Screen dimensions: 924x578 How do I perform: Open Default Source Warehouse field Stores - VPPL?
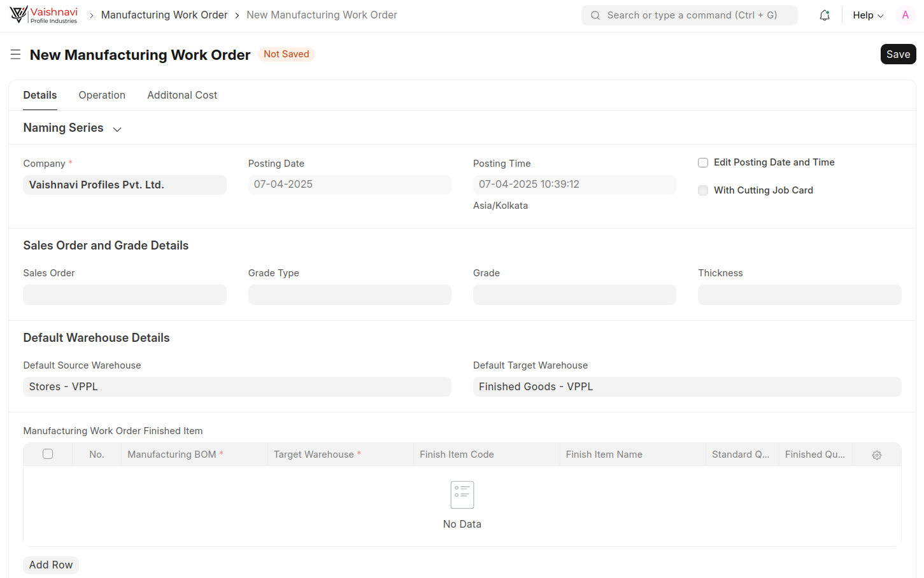pyautogui.click(x=237, y=386)
